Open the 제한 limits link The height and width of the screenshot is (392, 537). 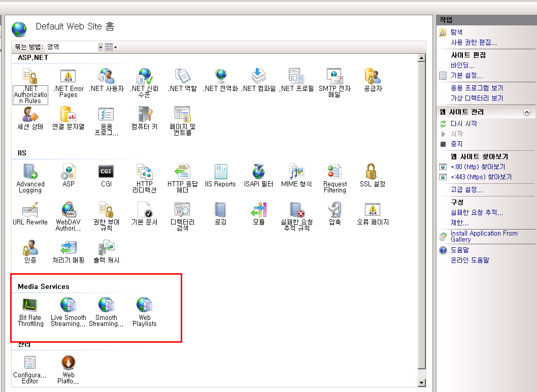(459, 223)
